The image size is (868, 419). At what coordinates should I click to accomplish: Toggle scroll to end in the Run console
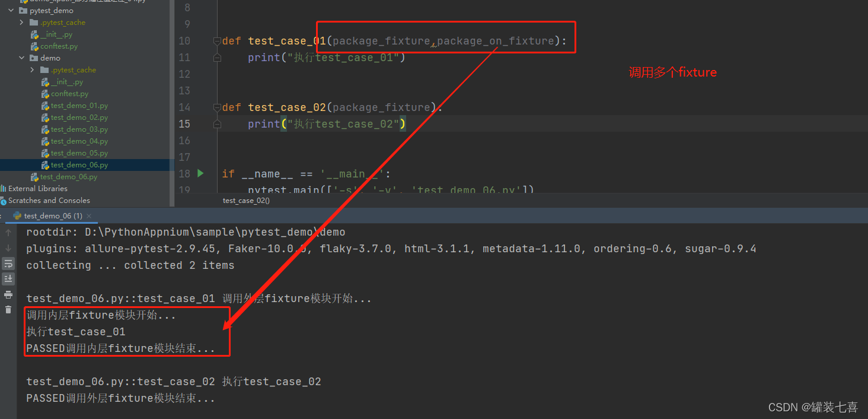pyautogui.click(x=8, y=278)
